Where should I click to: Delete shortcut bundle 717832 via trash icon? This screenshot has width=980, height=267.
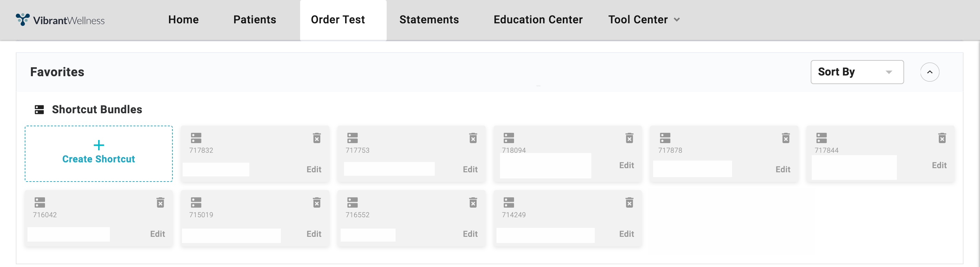[317, 138]
